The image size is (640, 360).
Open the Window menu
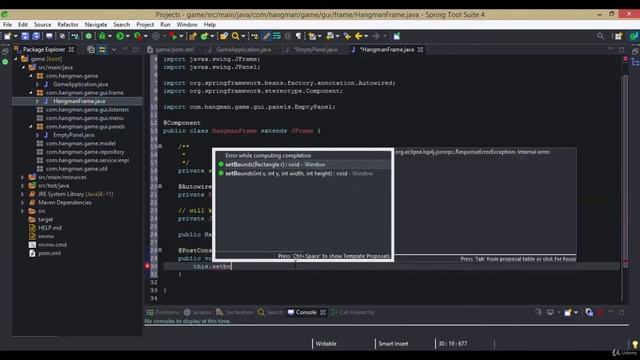coord(187,25)
